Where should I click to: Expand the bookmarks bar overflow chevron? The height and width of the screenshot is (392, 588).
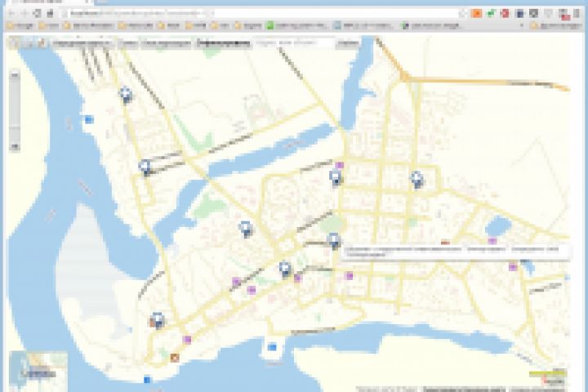[x=521, y=26]
